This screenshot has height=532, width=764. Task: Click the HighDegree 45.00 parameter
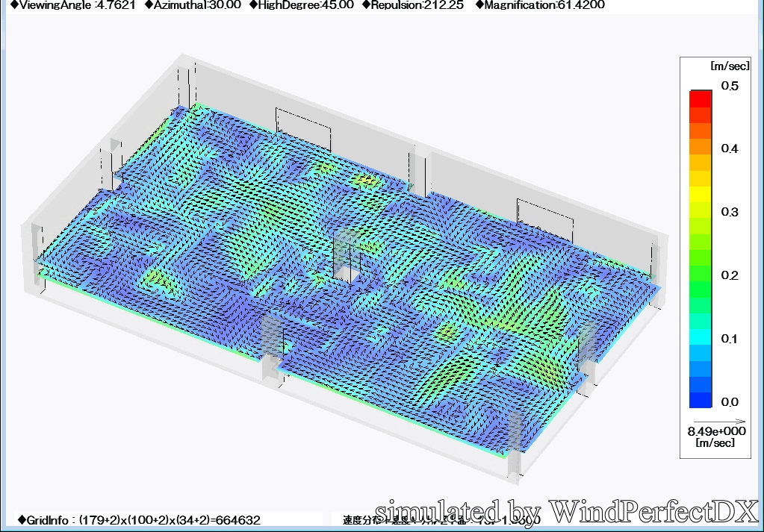coord(301,5)
